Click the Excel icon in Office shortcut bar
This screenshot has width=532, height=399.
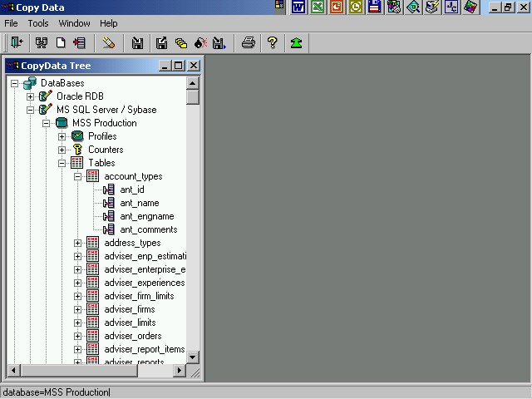click(x=318, y=7)
